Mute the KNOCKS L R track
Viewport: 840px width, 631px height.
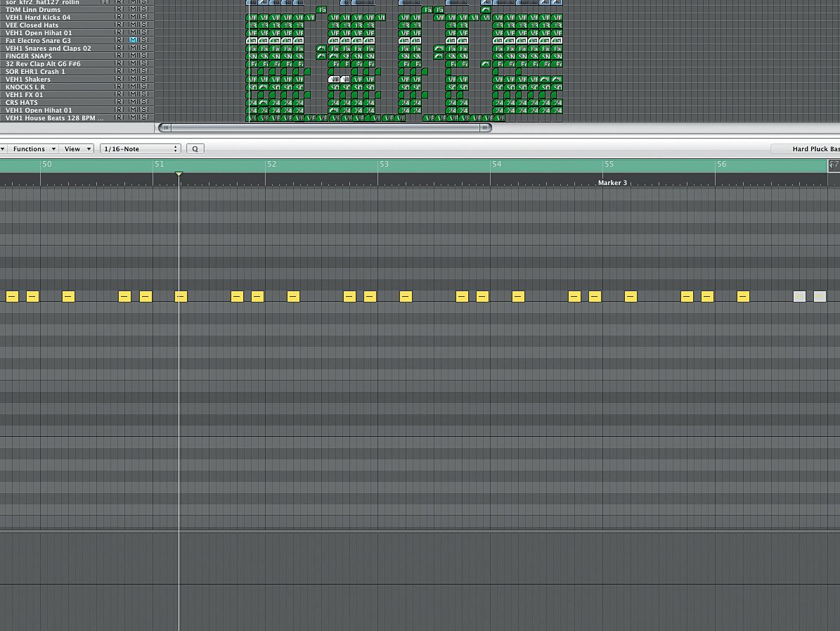134,86
